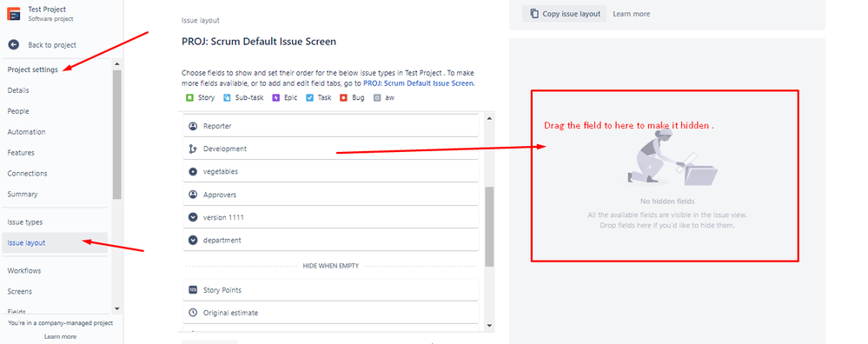Select the version 1111 field row
This screenshot has height=344, width=868.
[x=330, y=217]
